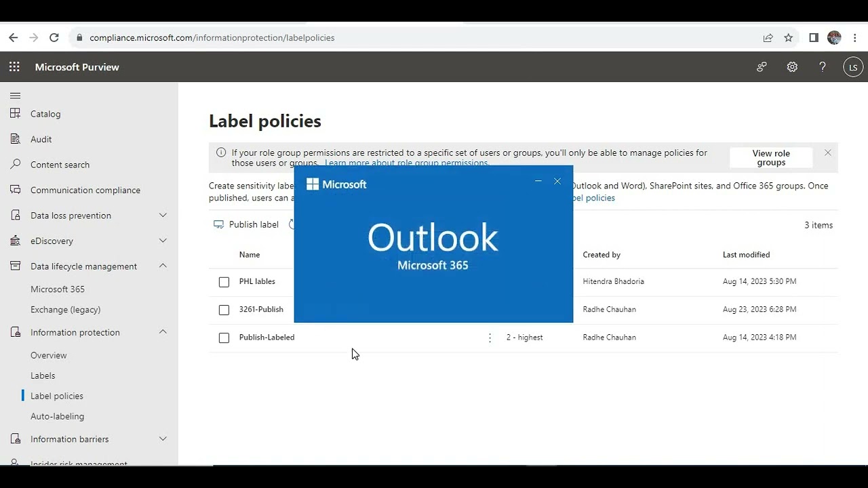Screen dimensions: 868x488
Task: Select the PHL lables checkbox
Action: pyautogui.click(x=224, y=282)
